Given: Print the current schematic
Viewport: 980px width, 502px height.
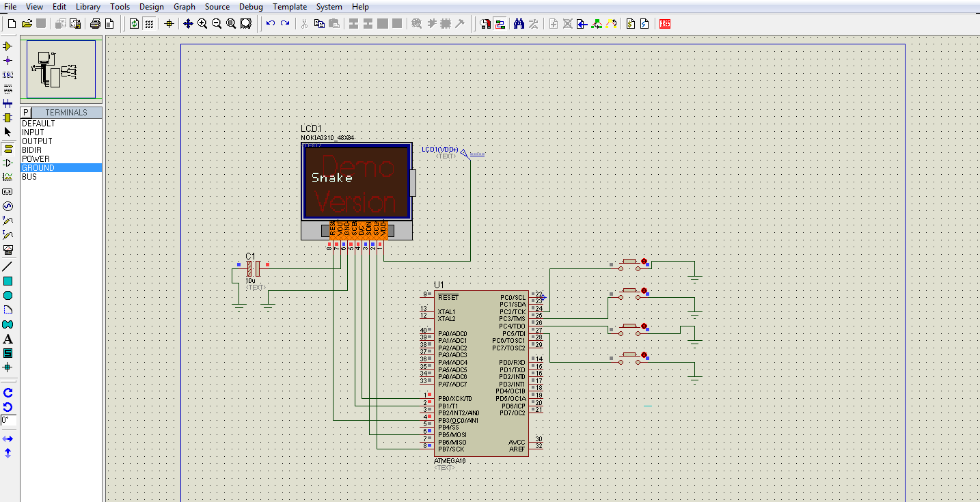Looking at the screenshot, I should tap(96, 23).
